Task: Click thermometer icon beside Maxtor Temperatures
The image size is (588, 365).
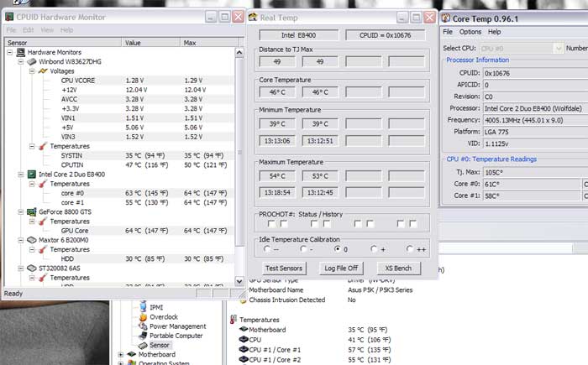Action: [x=43, y=249]
